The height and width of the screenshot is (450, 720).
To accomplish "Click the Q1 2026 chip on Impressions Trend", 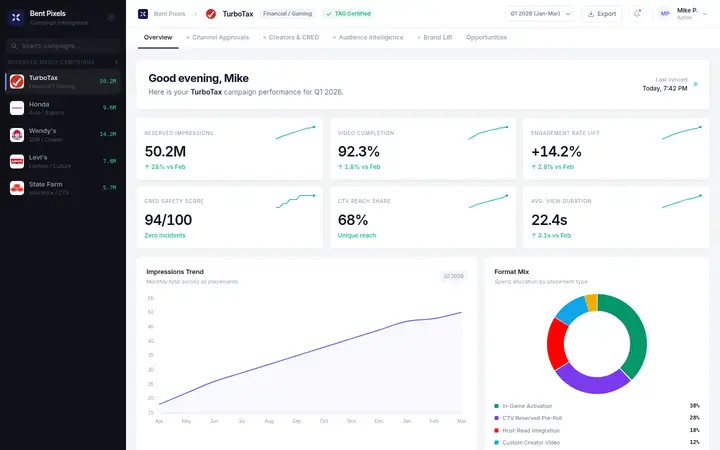I will [x=453, y=276].
